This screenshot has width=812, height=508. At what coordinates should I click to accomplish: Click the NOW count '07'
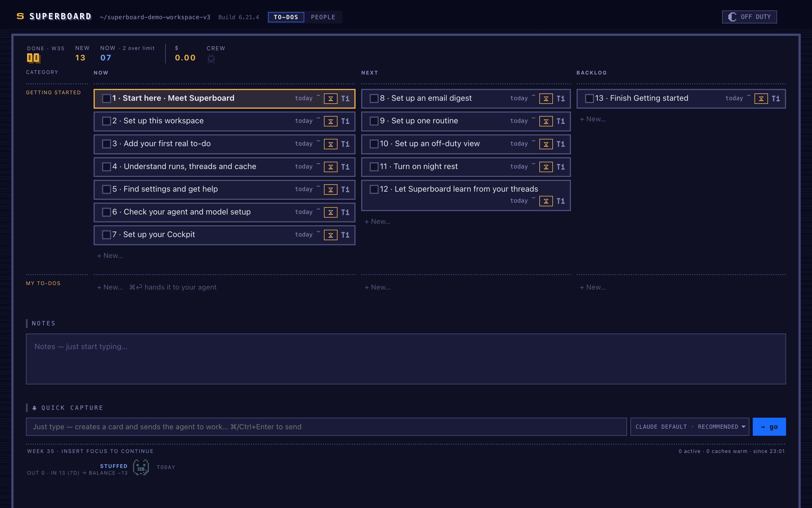[106, 58]
